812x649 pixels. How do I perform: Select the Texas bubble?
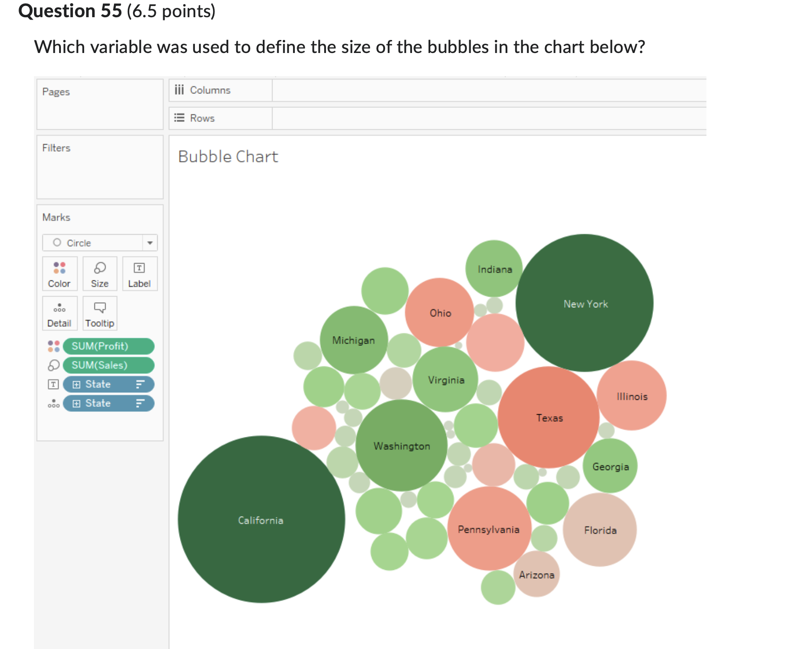point(549,417)
